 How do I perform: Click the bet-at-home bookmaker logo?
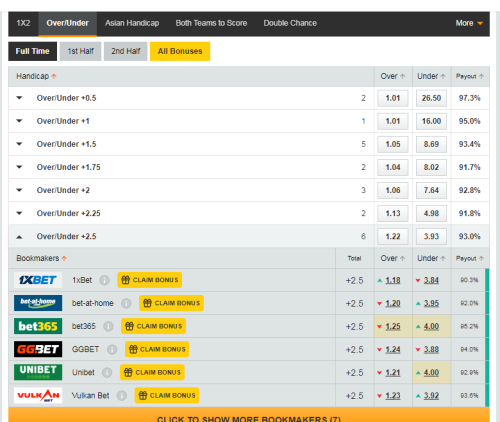(x=38, y=303)
